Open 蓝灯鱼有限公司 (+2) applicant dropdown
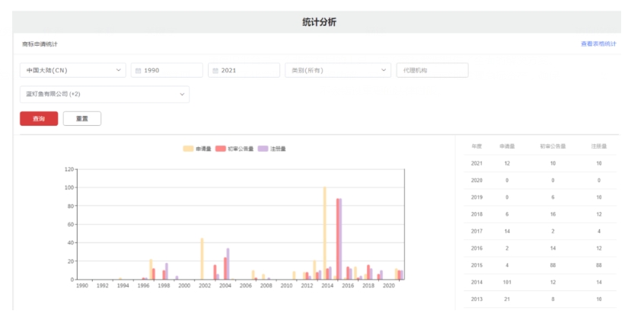Viewport: 644px width, 327px height. click(x=104, y=95)
